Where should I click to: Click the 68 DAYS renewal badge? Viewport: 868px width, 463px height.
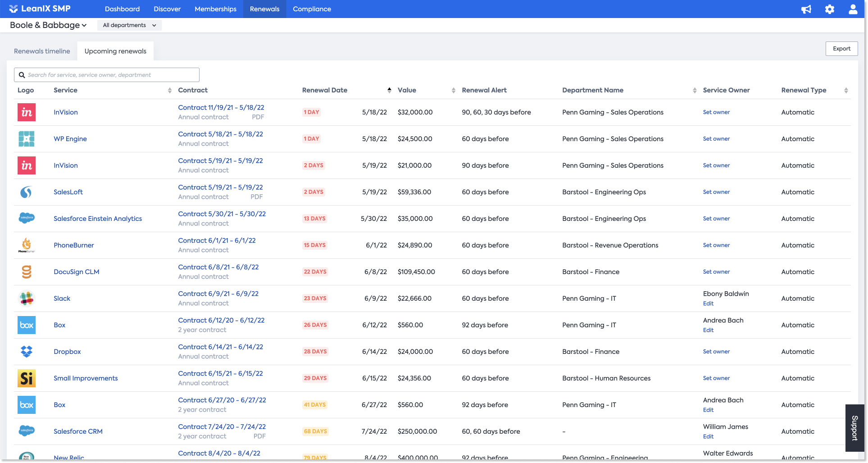(315, 431)
